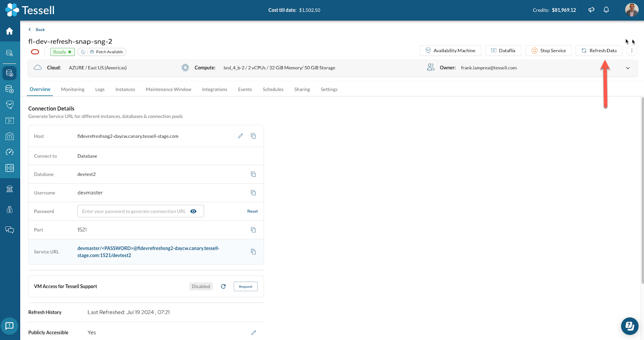Go Back to previous page
644x340 pixels.
[37, 29]
